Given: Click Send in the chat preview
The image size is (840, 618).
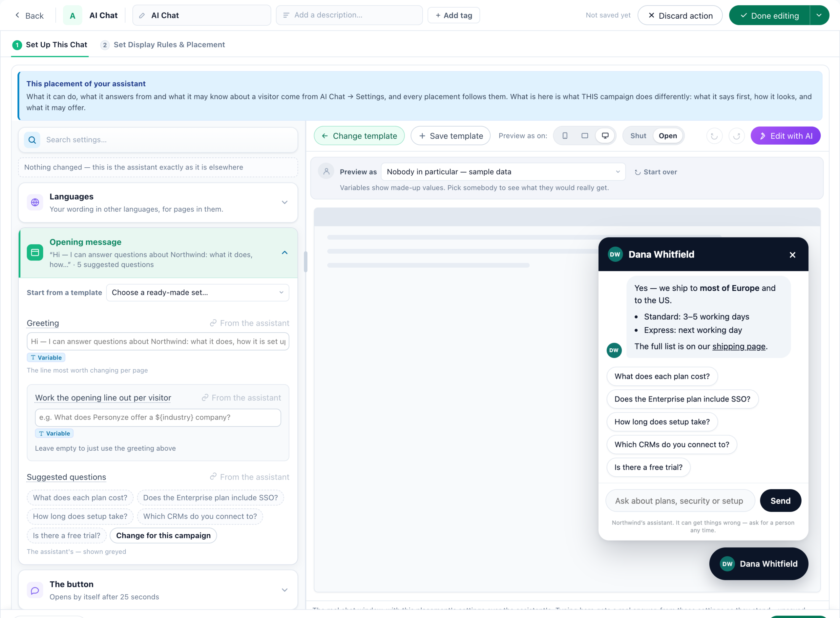Looking at the screenshot, I should pyautogui.click(x=781, y=501).
